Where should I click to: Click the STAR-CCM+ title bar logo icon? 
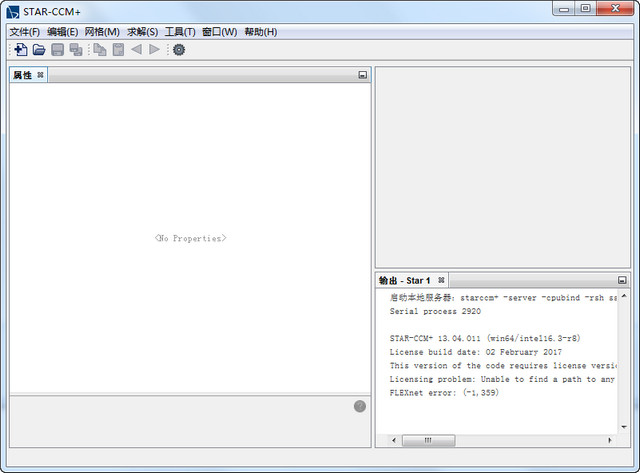point(13,12)
